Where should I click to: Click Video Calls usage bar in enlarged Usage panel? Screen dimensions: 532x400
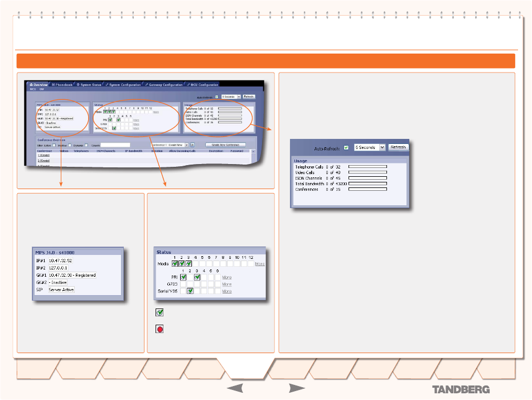368,172
